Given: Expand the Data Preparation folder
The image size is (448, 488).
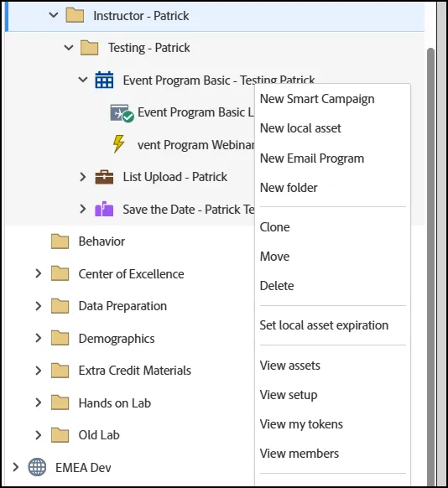Looking at the screenshot, I should tap(39, 306).
